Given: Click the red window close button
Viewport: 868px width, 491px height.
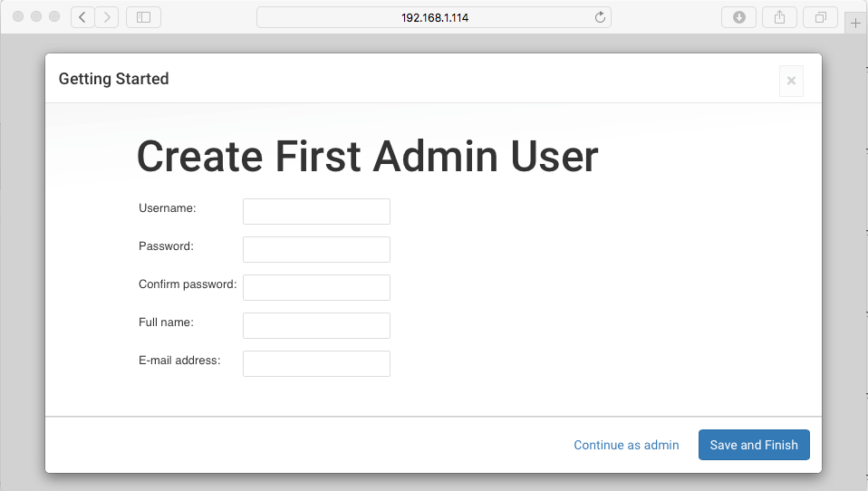Looking at the screenshot, I should pyautogui.click(x=18, y=16).
